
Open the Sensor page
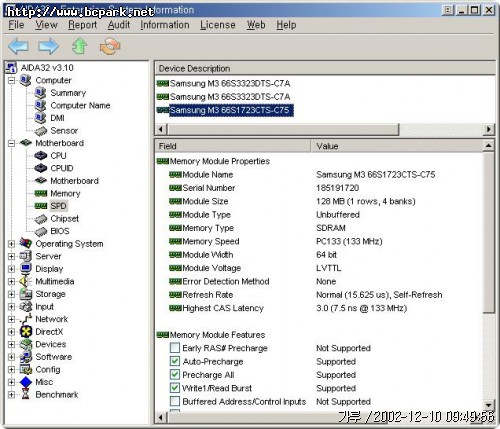pyautogui.click(x=64, y=131)
